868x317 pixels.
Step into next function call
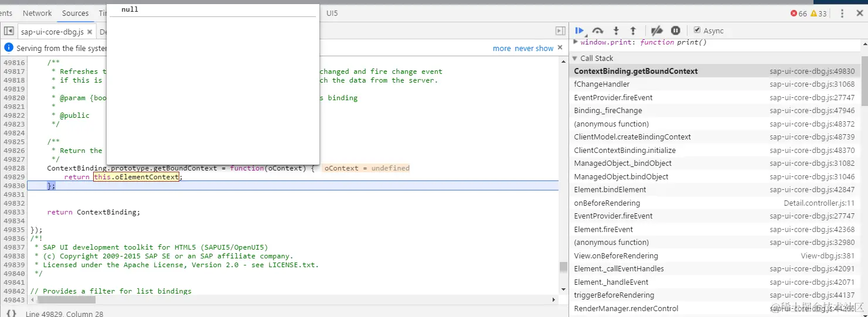(x=616, y=30)
